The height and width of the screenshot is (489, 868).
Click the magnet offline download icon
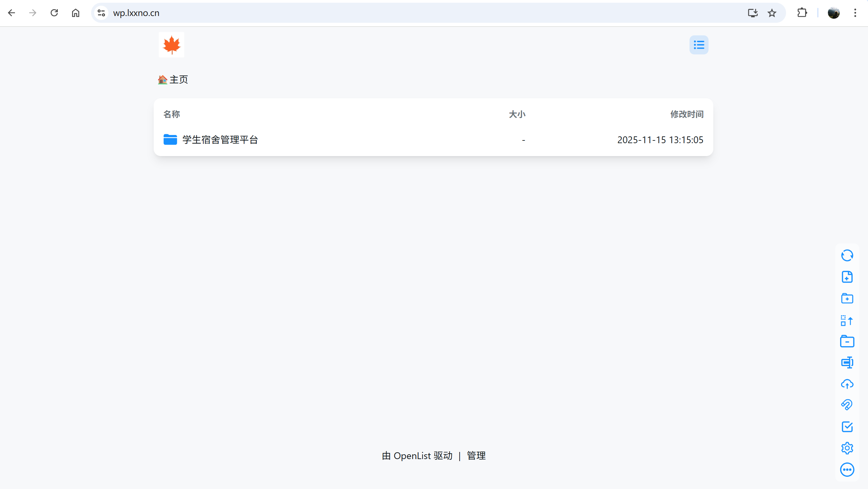pos(847,405)
